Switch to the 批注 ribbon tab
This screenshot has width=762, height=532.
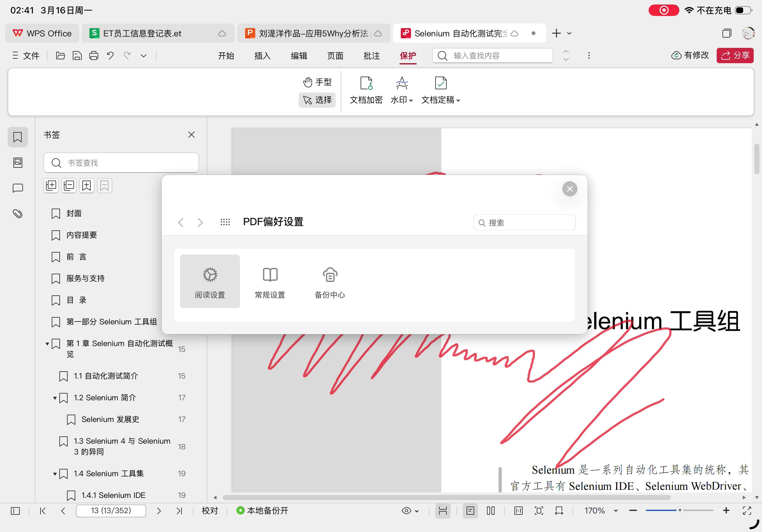[371, 56]
